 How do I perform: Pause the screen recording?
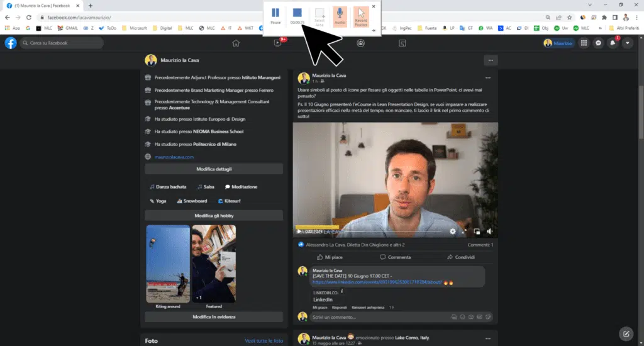point(275,15)
